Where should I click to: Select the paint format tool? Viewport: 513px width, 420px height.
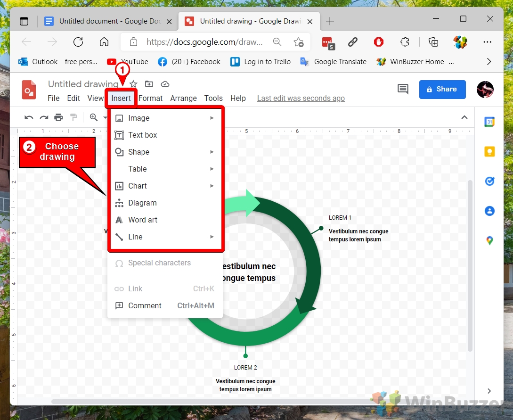click(x=73, y=117)
